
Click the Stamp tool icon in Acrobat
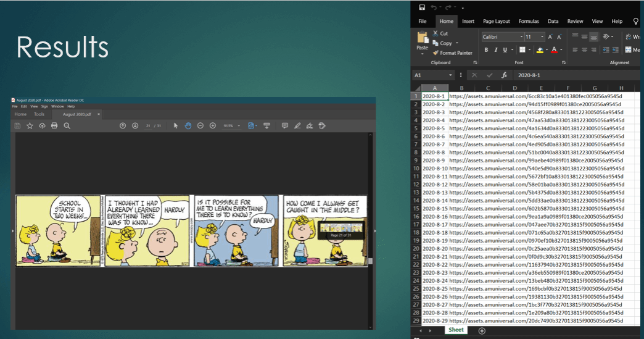click(322, 126)
